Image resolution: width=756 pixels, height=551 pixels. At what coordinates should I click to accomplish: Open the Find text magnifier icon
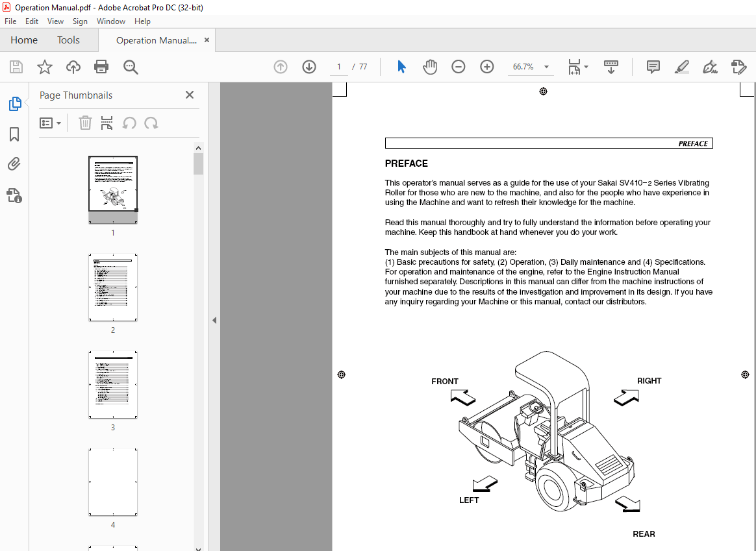point(131,67)
